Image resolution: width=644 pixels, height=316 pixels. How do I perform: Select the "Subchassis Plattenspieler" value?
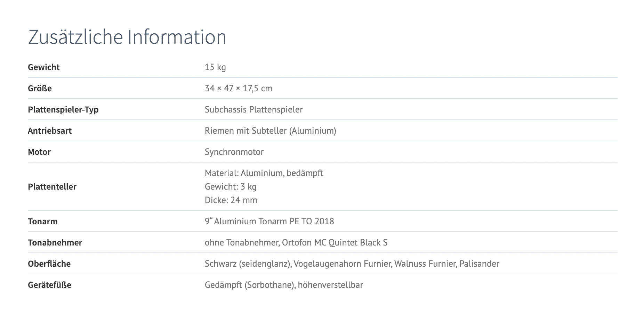pos(253,109)
